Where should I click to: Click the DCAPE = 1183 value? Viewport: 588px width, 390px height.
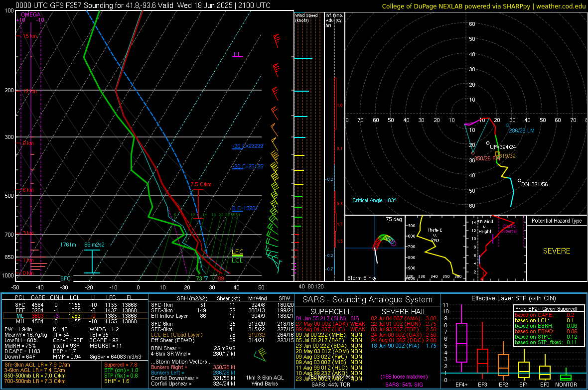tap(22, 351)
